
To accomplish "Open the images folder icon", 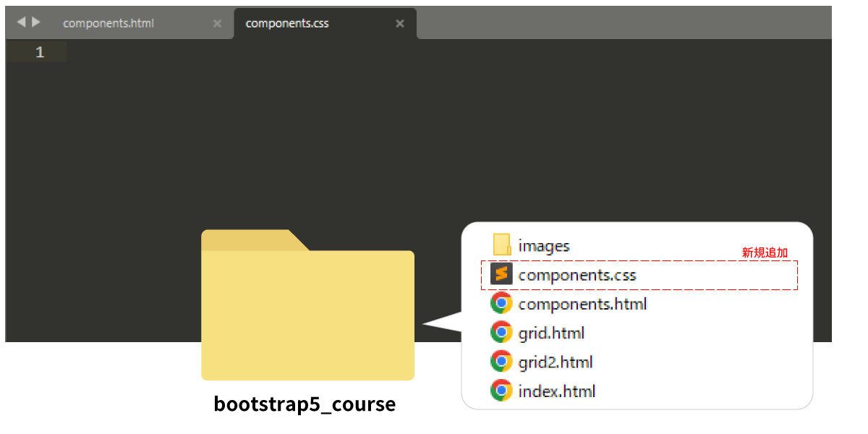I will tap(502, 245).
